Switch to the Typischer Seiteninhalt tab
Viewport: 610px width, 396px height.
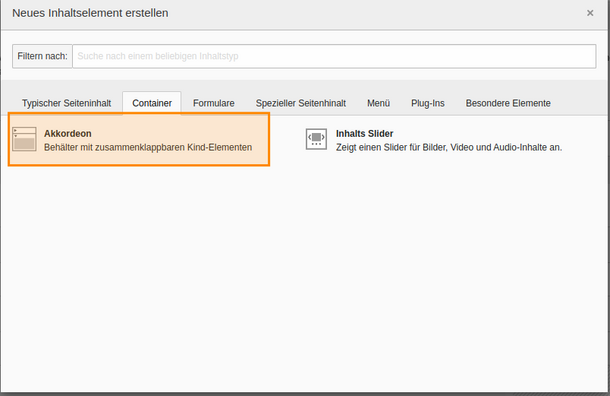point(67,103)
